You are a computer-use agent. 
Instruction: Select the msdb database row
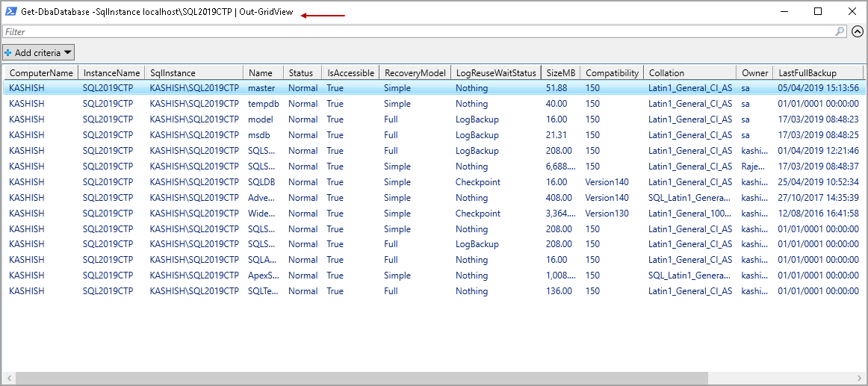[x=259, y=135]
